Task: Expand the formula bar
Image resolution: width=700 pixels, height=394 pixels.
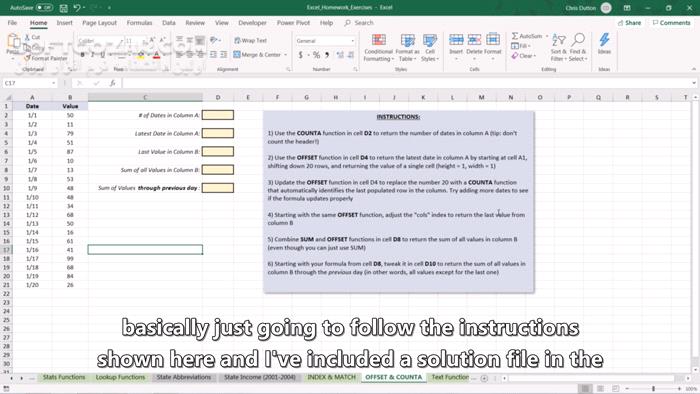Action: tap(694, 83)
